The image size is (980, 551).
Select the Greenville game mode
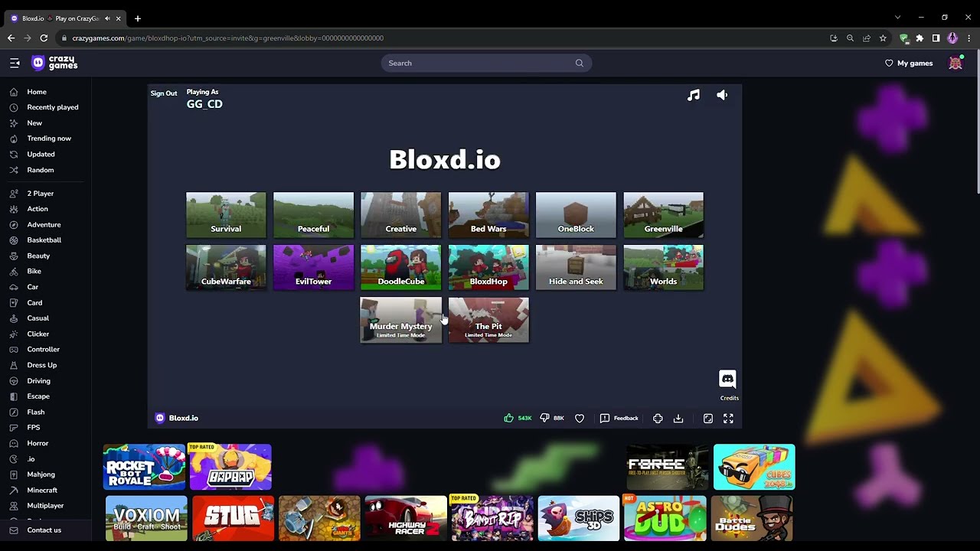pos(663,214)
